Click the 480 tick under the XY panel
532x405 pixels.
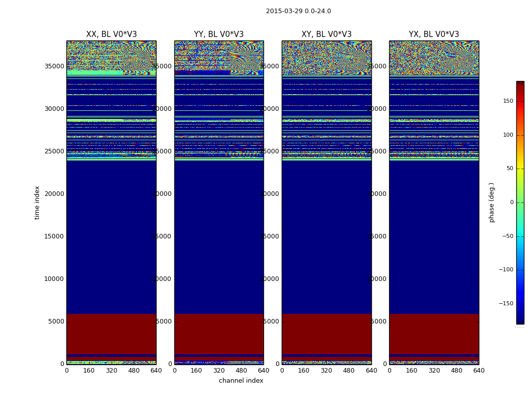[349, 371]
